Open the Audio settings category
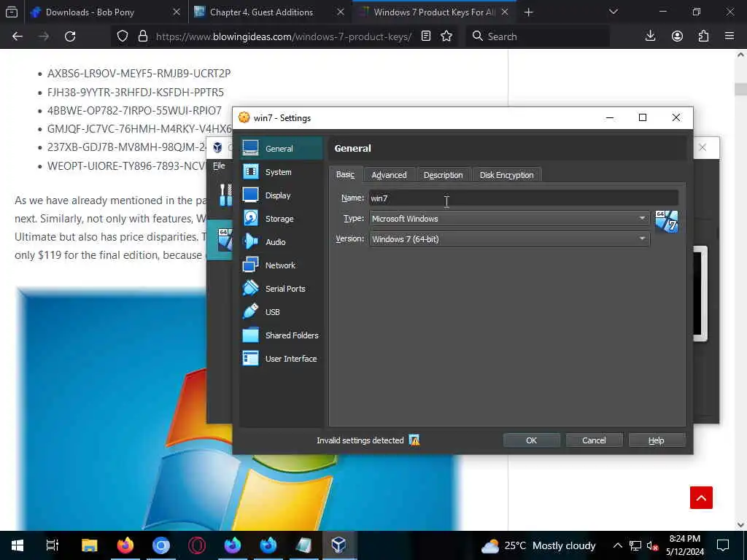The height and width of the screenshot is (560, 747). coord(281,241)
